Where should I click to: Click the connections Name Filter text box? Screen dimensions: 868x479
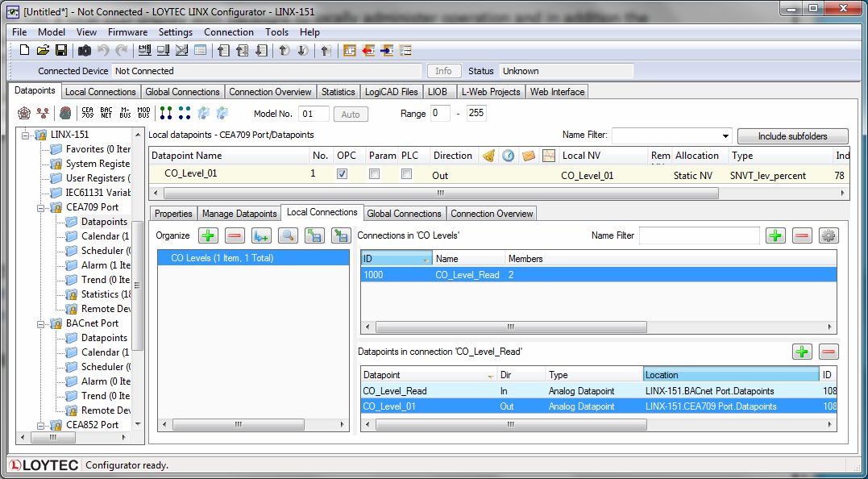(700, 236)
